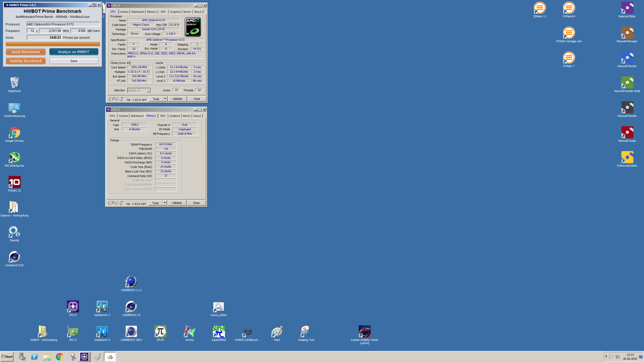644x362 pixels.
Task: Click the Score field showing 3448.83
Action: [44, 37]
